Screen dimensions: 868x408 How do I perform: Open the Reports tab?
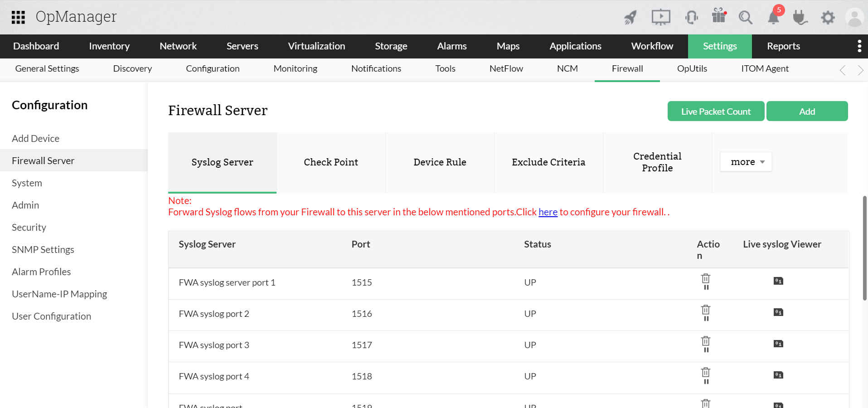(x=784, y=46)
